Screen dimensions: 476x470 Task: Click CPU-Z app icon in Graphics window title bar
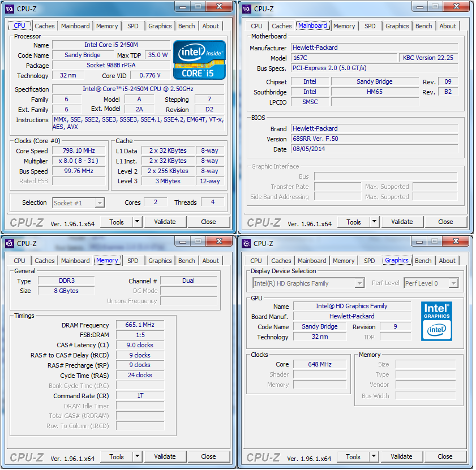[246, 244]
